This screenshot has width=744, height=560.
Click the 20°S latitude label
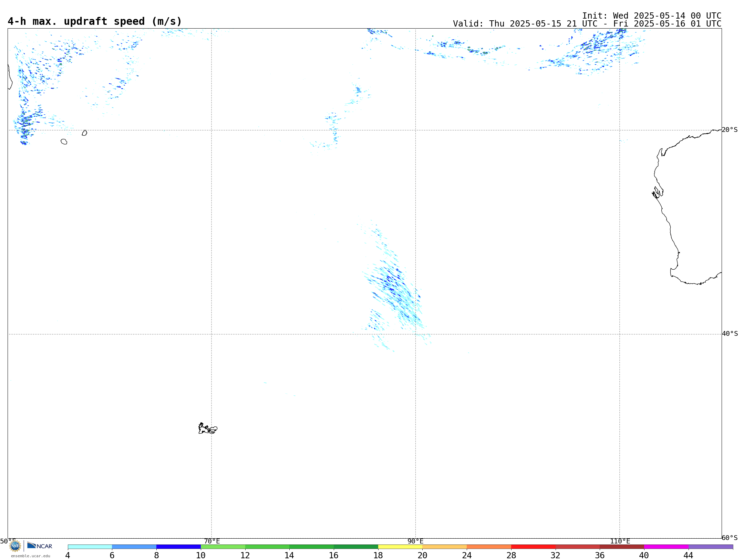(x=730, y=130)
